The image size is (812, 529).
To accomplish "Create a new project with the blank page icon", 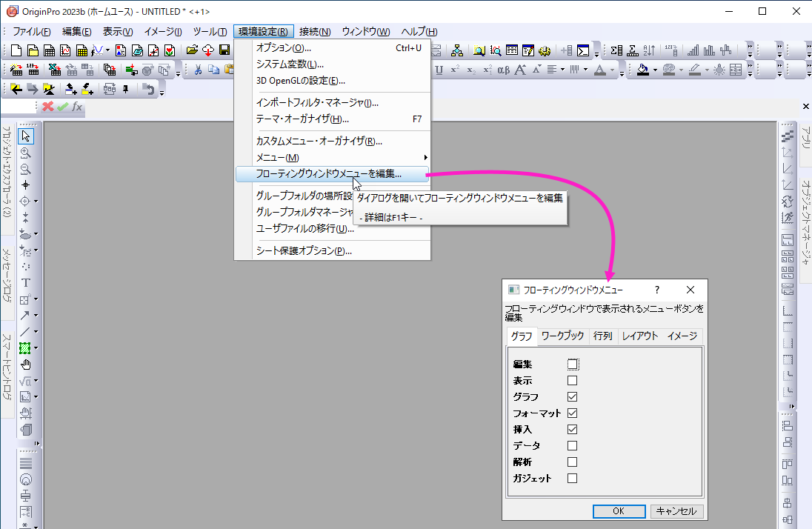I will pos(16,50).
